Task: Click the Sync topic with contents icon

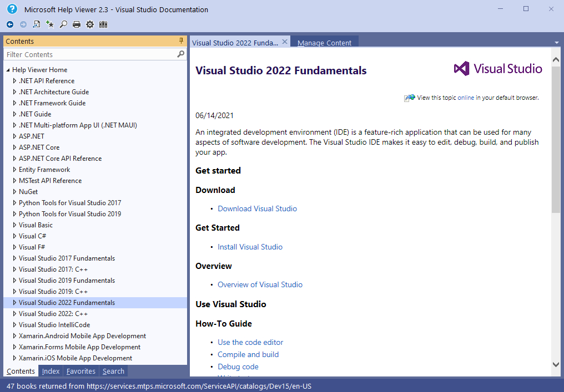Action: 36,24
